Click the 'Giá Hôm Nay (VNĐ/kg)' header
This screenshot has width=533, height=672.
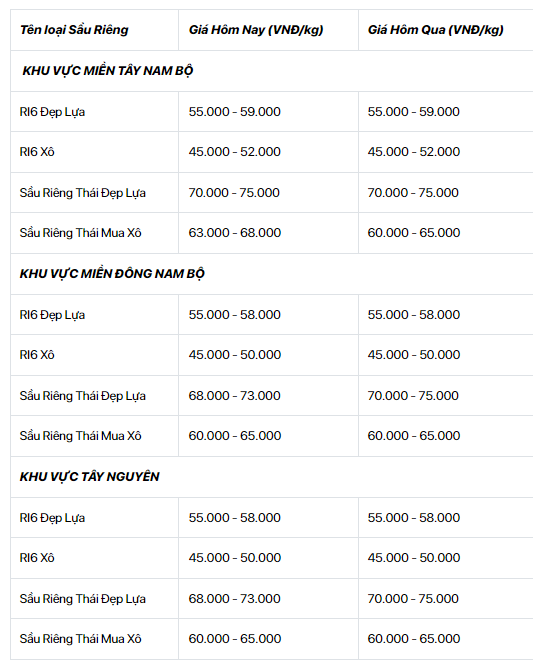pos(256,30)
